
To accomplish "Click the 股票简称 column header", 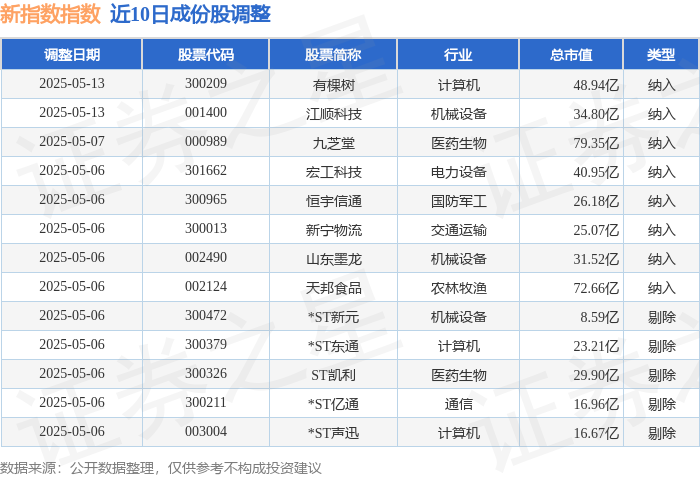I will click(x=333, y=54).
